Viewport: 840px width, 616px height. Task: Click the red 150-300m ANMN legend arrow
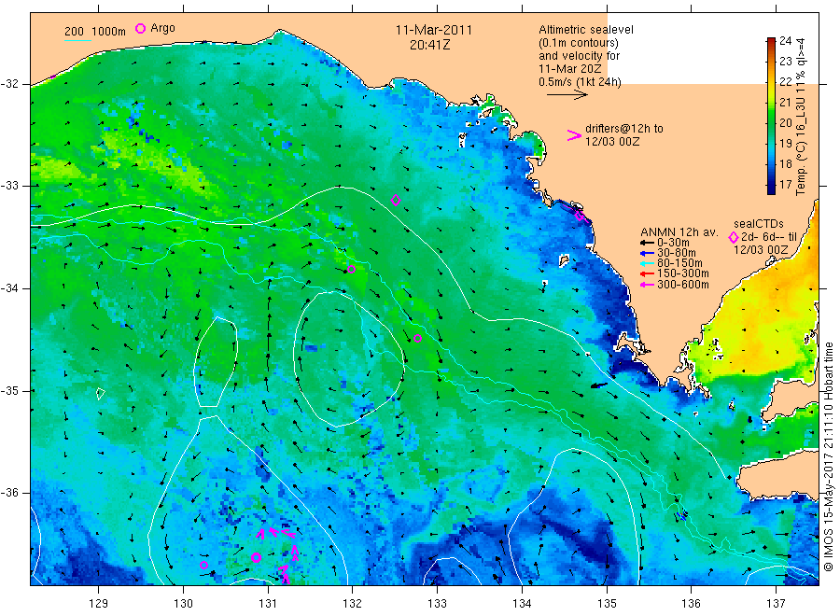[x=647, y=273]
